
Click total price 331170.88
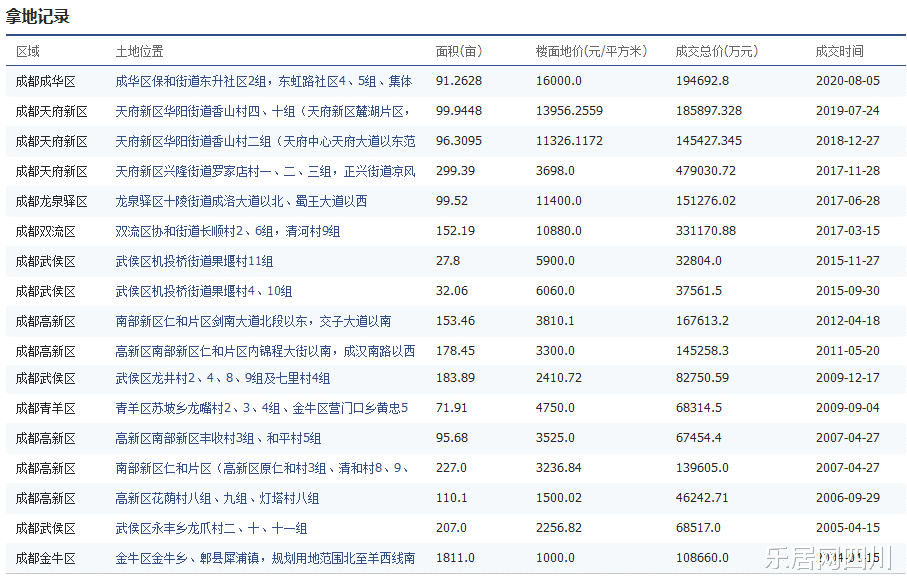[x=706, y=231]
